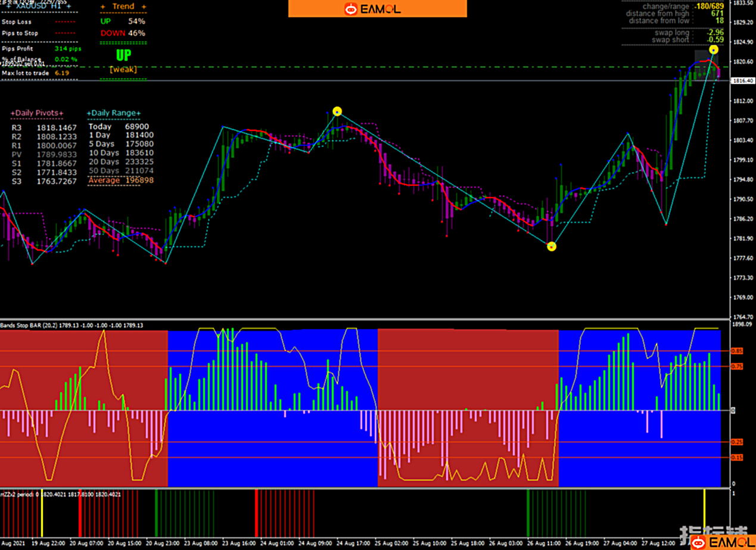The width and height of the screenshot is (756, 550).
Task: Select the S3 pivot row
Action: tap(44, 181)
